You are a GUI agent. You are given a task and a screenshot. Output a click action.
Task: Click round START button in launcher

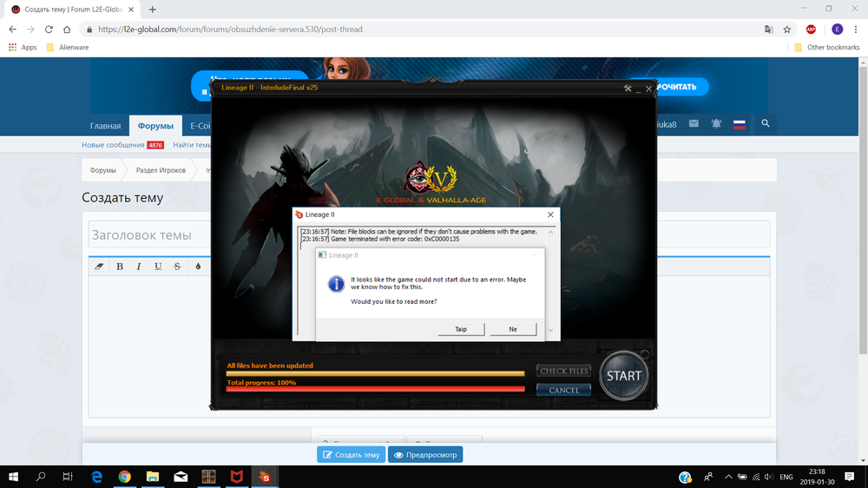[624, 376]
